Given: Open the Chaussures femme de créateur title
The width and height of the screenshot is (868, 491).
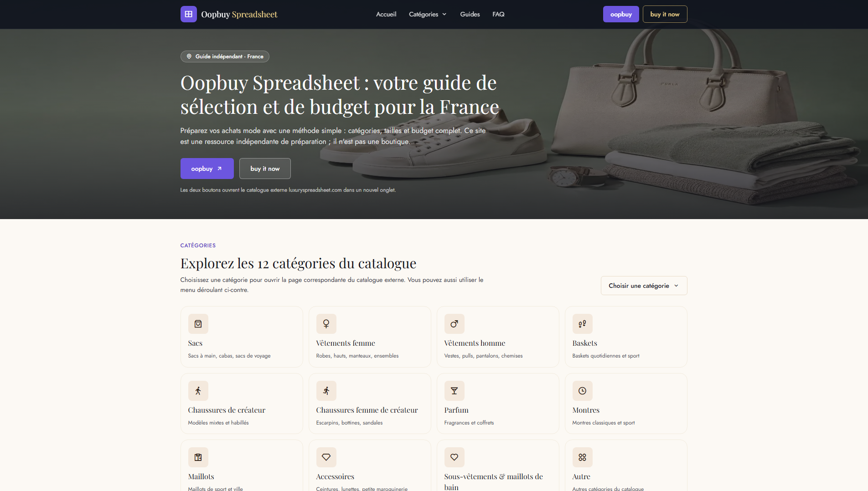Looking at the screenshot, I should (x=367, y=410).
